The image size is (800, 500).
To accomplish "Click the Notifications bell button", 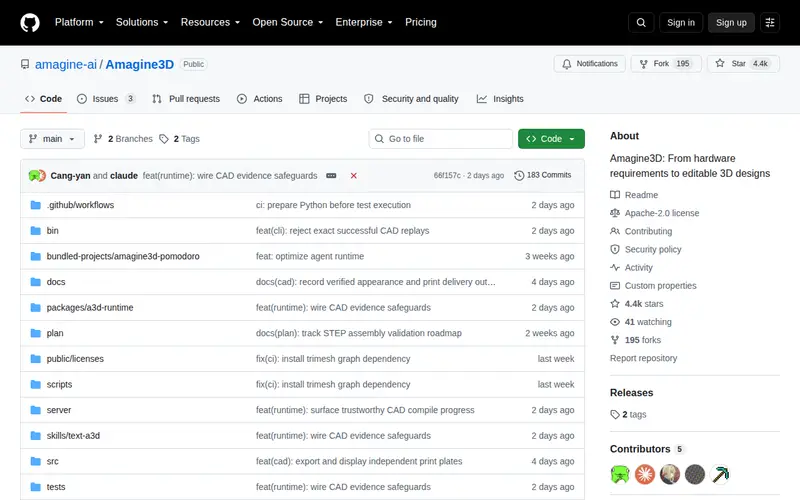I will pyautogui.click(x=589, y=64).
